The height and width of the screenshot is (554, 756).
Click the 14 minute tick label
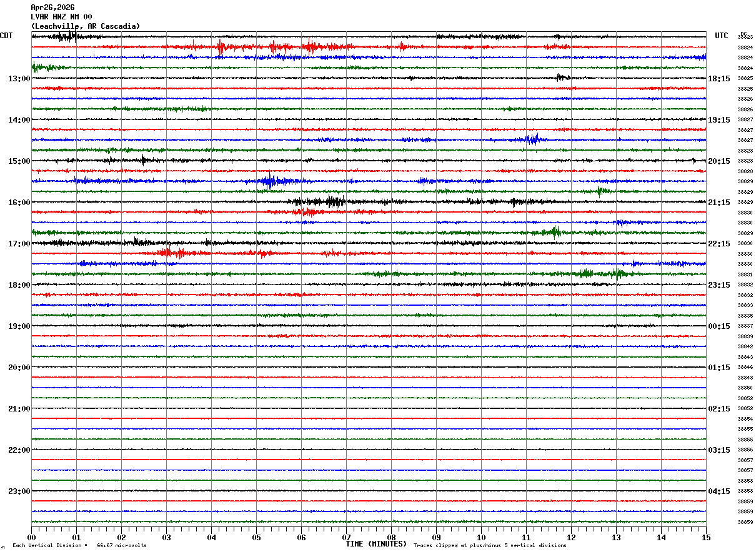pyautogui.click(x=661, y=537)
